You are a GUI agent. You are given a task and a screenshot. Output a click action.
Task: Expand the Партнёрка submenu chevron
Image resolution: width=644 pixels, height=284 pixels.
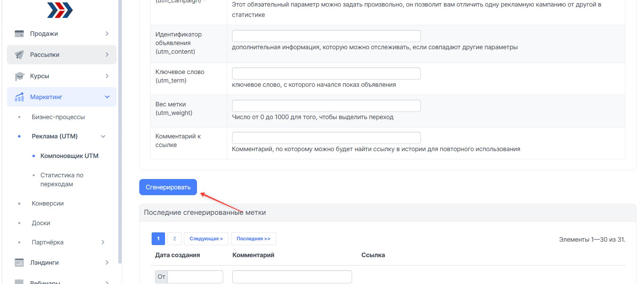click(x=103, y=242)
